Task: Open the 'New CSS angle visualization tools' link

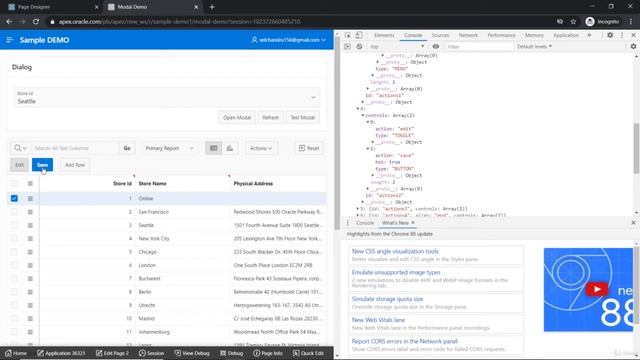Action: pyautogui.click(x=395, y=251)
